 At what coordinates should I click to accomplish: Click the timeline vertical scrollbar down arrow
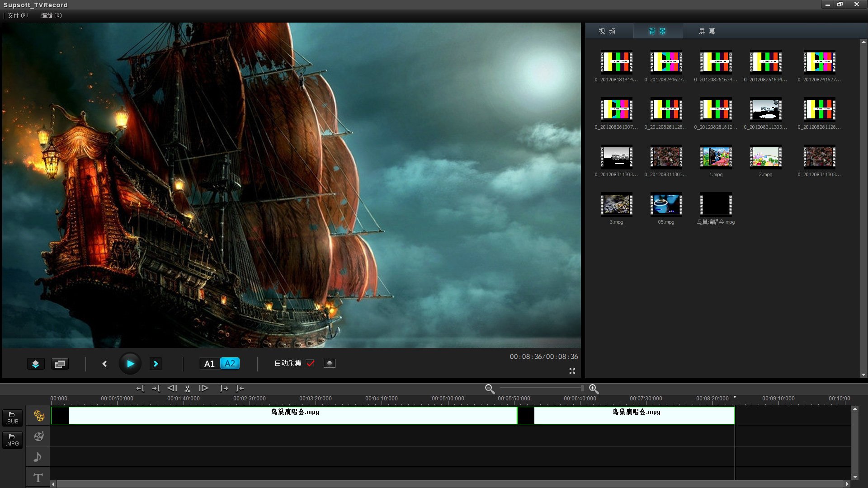pos(855,477)
